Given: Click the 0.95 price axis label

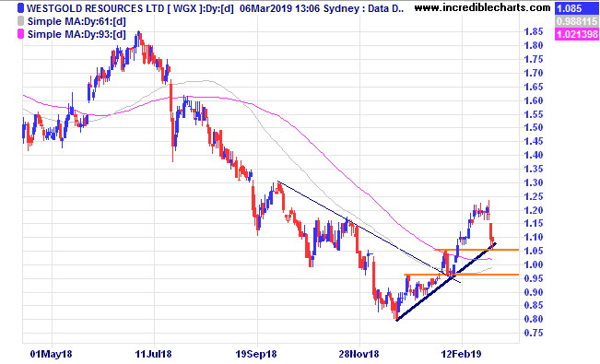Looking at the screenshot, I should click(534, 278).
